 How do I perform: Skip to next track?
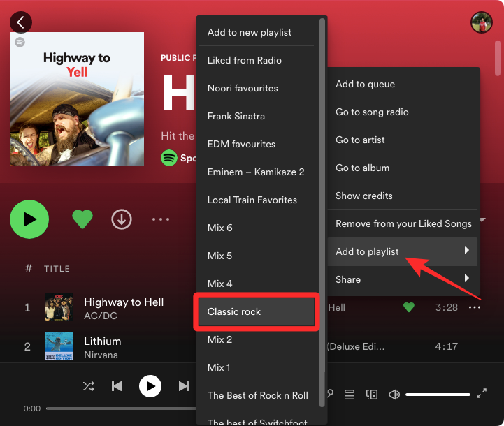tap(184, 386)
